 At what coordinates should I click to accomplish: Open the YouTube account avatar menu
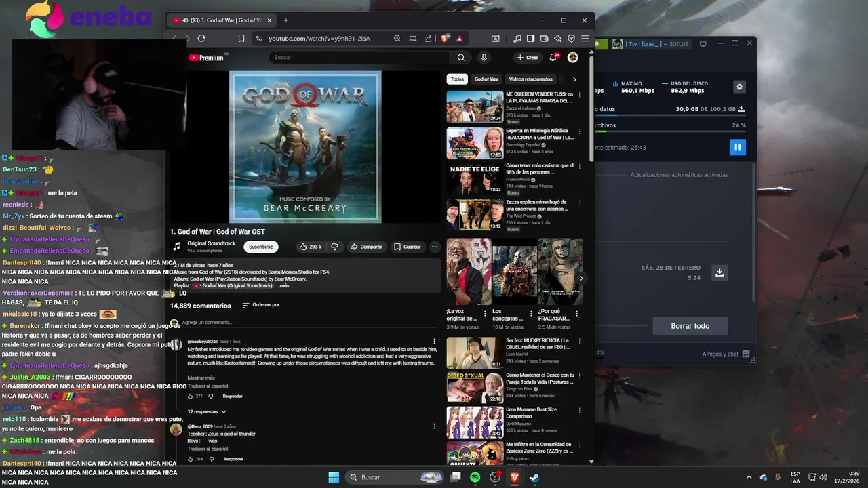(x=573, y=58)
